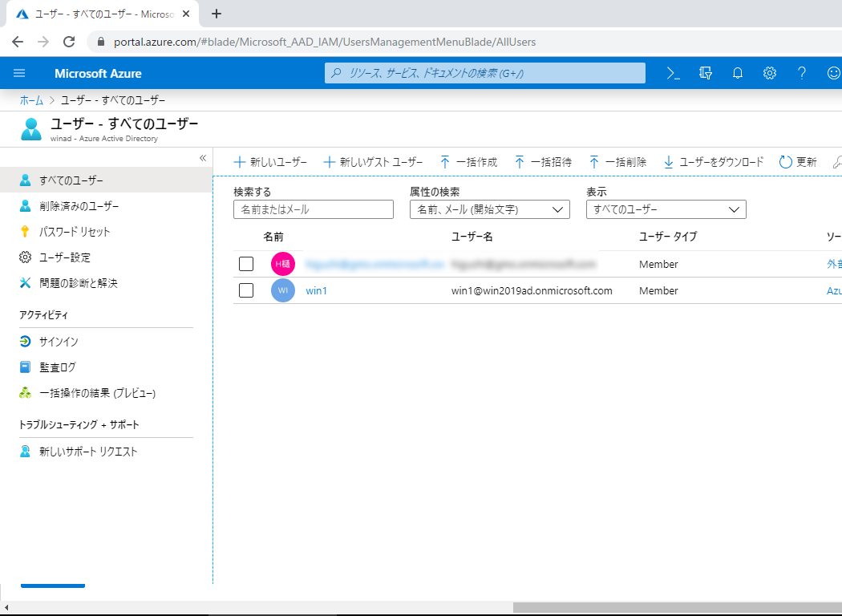Open パスワード リセット menu item
842x616 pixels.
[x=107, y=232]
